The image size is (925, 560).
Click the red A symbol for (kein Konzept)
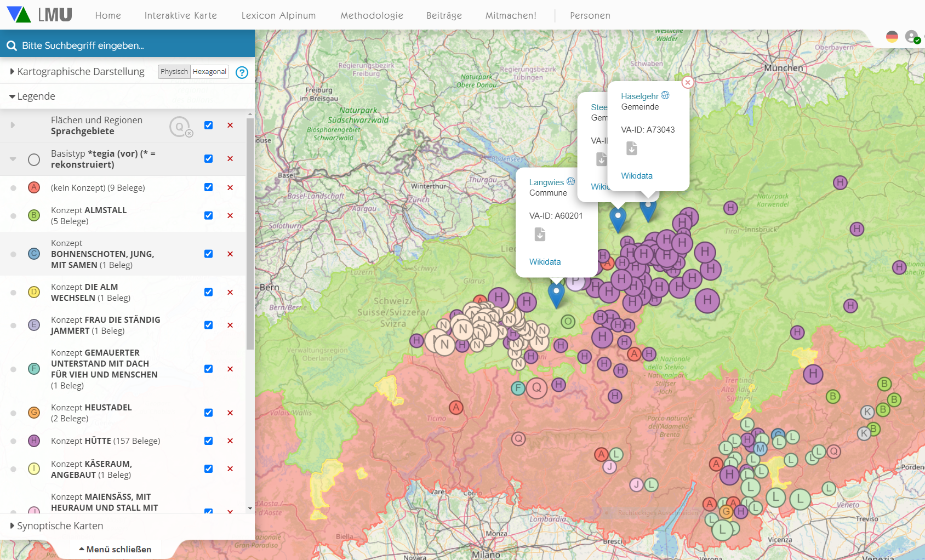tap(34, 187)
